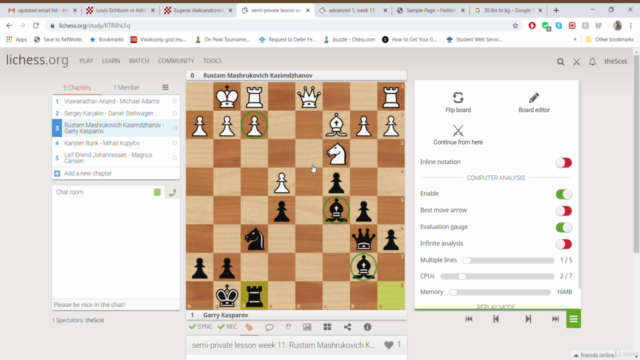Go to lichess.org home logo
Screen dimensions: 640x360
37,60
